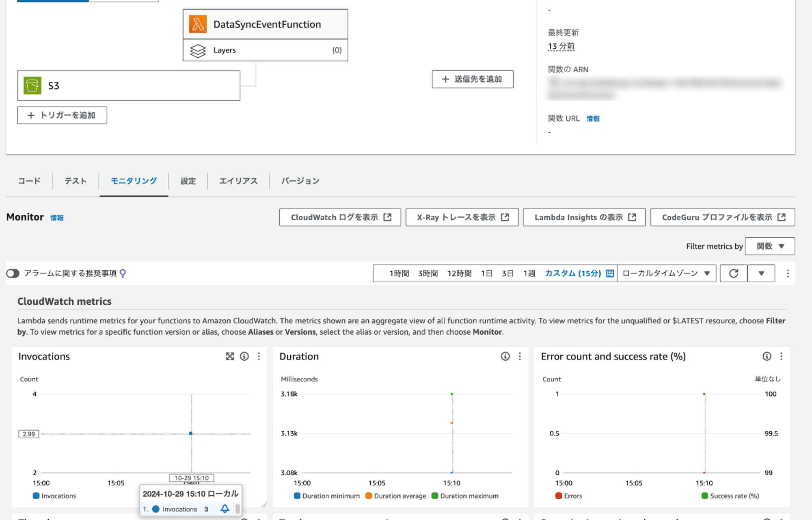Open X-Ray トレースを表示 panel
The width and height of the screenshot is (812, 520).
coord(463,217)
